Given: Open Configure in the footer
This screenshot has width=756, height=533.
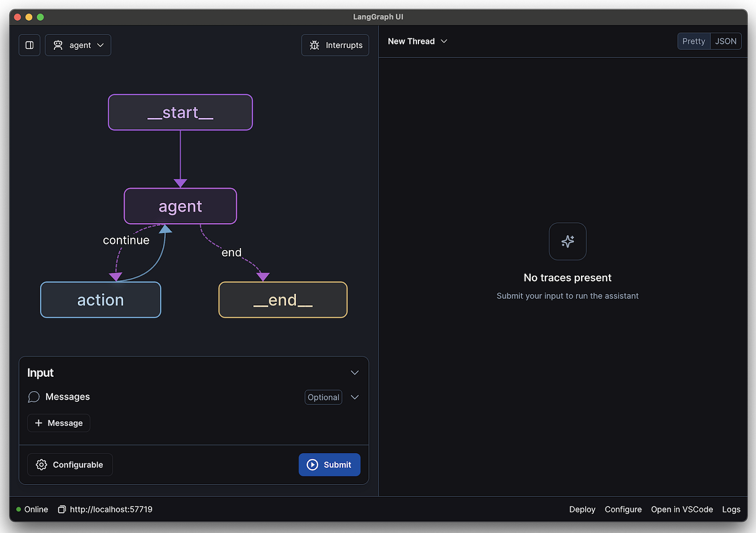Looking at the screenshot, I should (623, 509).
